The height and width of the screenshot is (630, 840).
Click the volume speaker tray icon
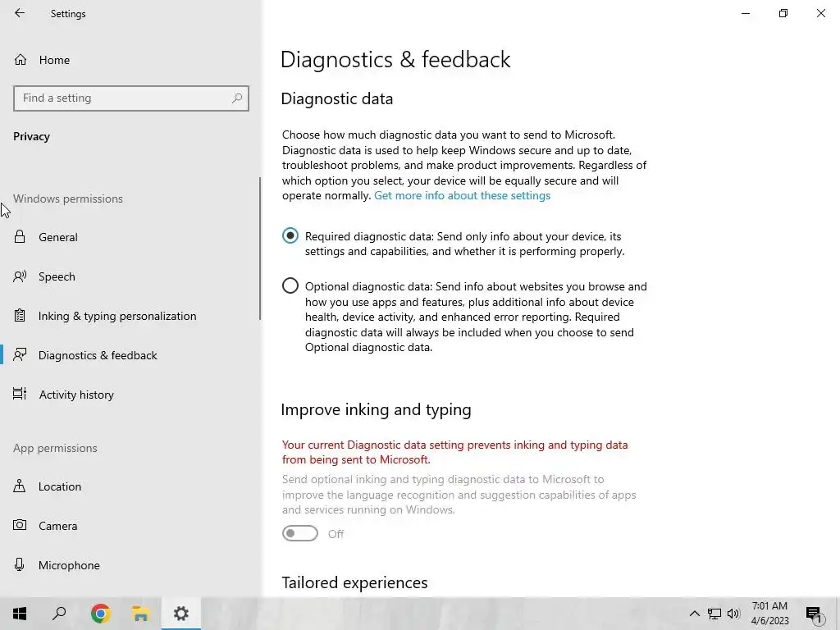click(733, 614)
